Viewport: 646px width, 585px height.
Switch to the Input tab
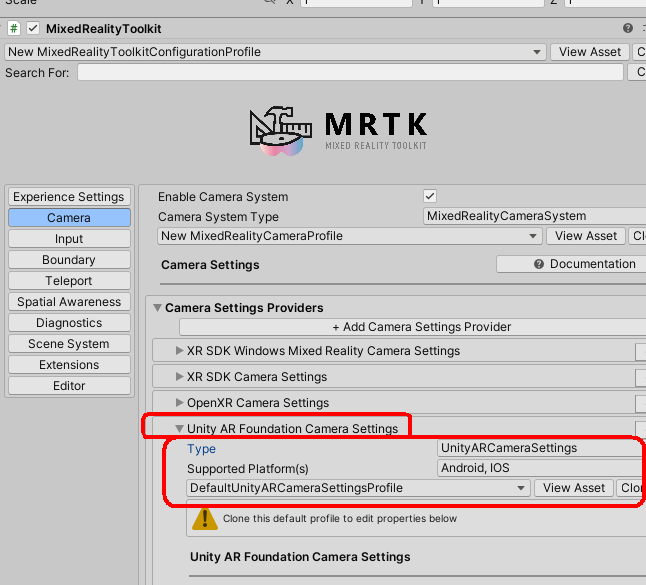[x=69, y=239]
